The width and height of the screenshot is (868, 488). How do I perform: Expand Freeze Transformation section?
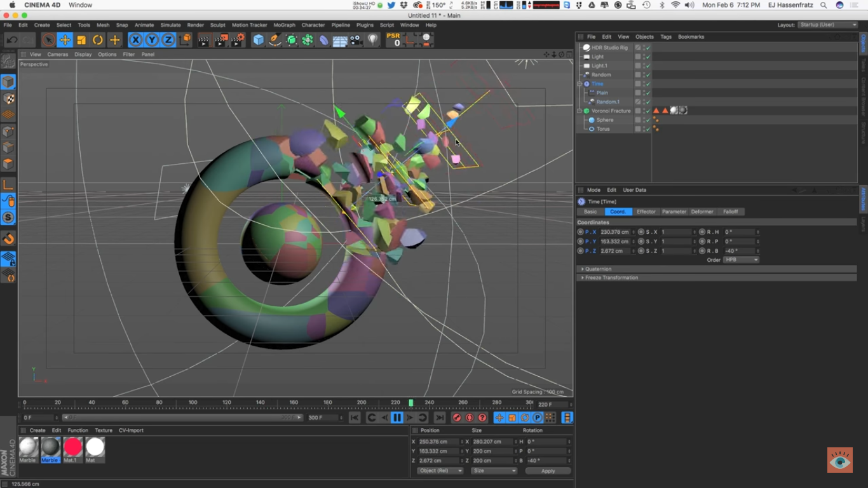tap(611, 278)
